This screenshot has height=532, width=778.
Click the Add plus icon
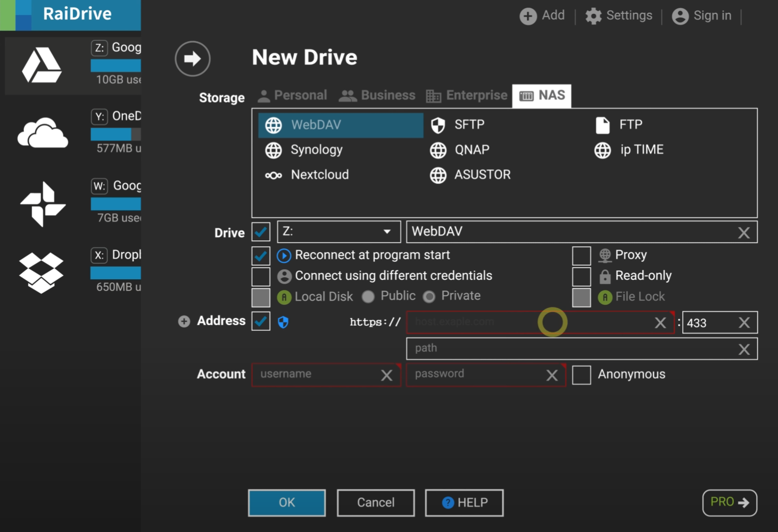pos(528,16)
